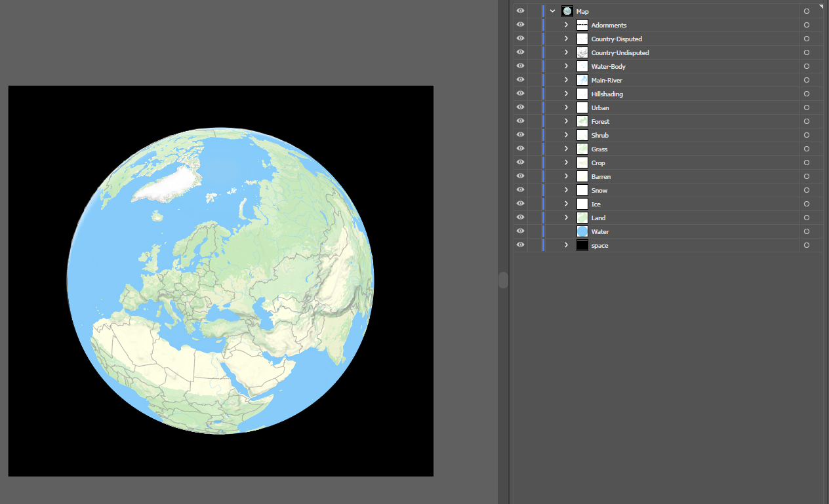The width and height of the screenshot is (829, 504).
Task: Select the Barren layer name
Action: pyautogui.click(x=601, y=177)
